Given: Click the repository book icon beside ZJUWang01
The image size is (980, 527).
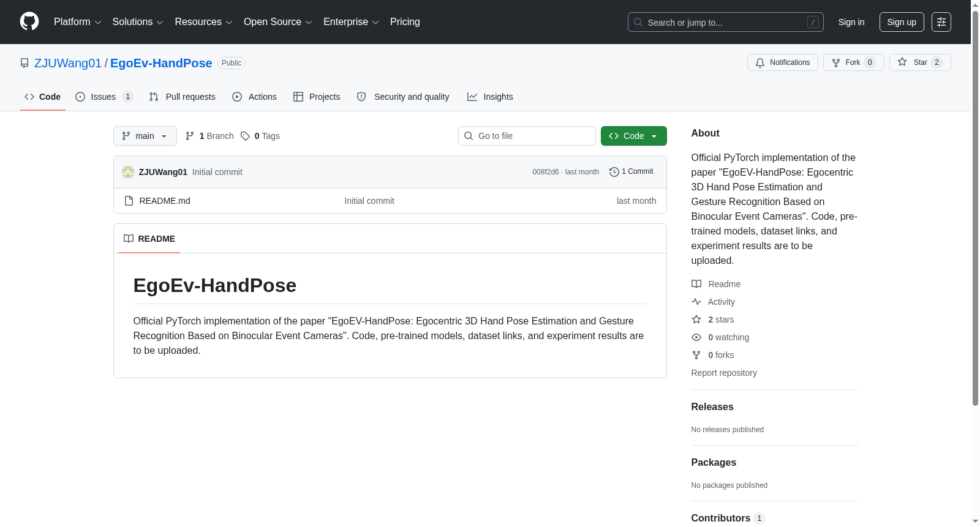Looking at the screenshot, I should click(x=24, y=63).
